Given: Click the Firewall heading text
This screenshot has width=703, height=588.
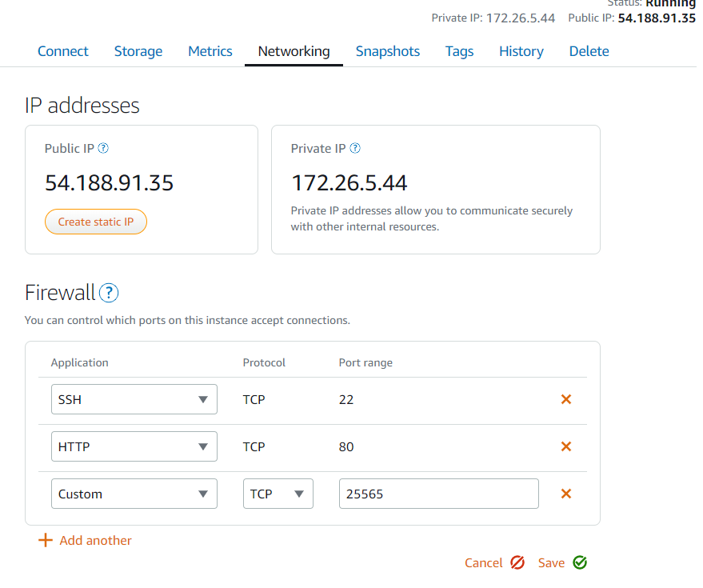Looking at the screenshot, I should pyautogui.click(x=60, y=293).
